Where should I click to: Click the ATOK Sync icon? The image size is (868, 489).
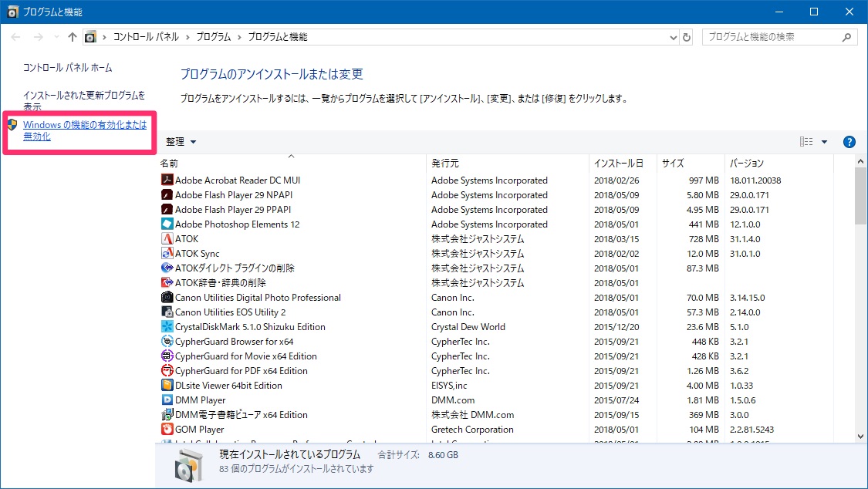tap(167, 253)
